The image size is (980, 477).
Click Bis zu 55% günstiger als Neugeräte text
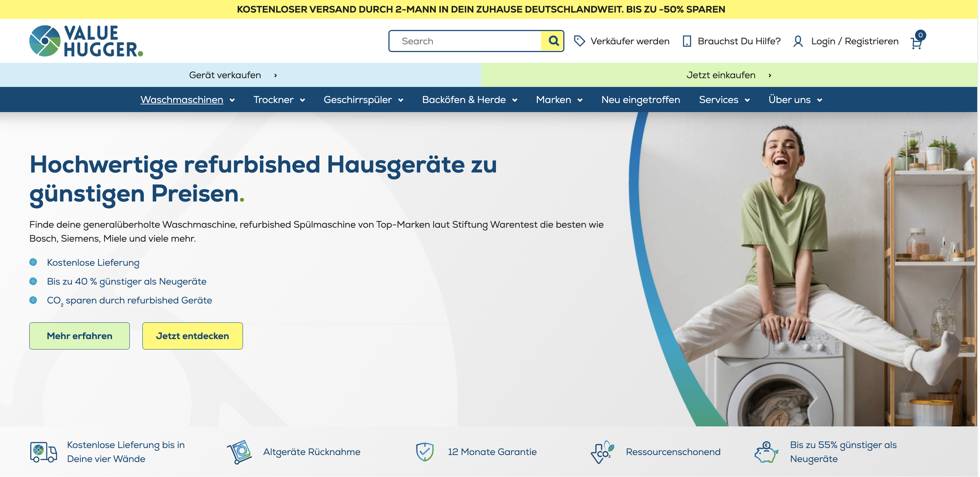[843, 452]
